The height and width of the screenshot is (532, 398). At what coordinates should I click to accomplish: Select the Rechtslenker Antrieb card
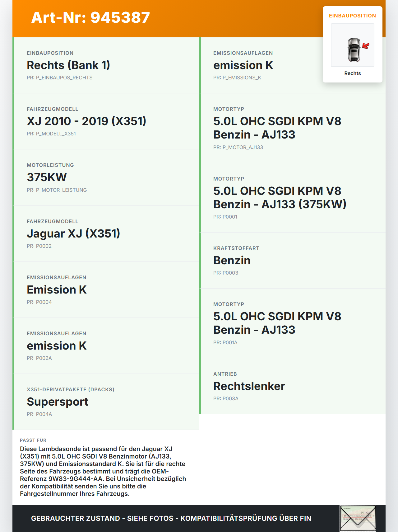pyautogui.click(x=292, y=386)
